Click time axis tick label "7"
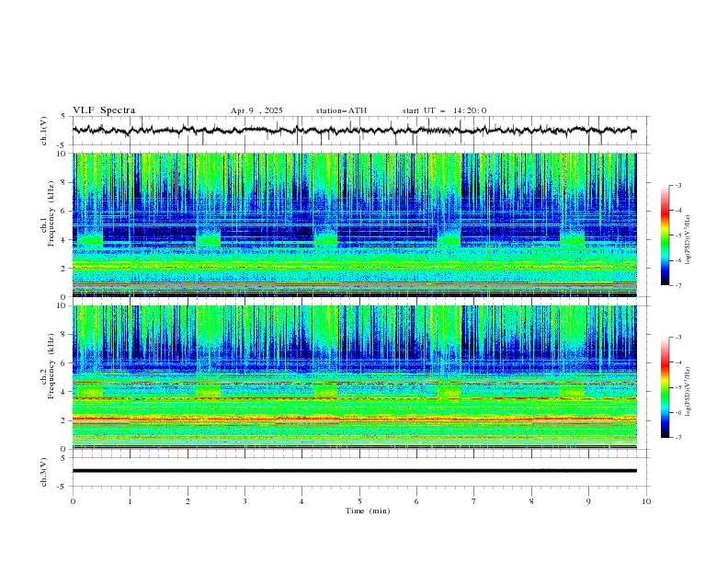Screen dimensions: 728x563 point(474,501)
